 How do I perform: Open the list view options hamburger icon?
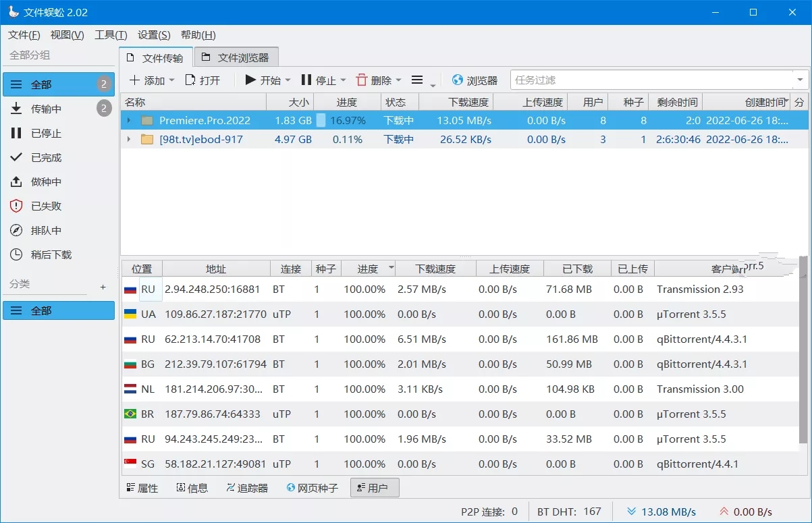(417, 80)
